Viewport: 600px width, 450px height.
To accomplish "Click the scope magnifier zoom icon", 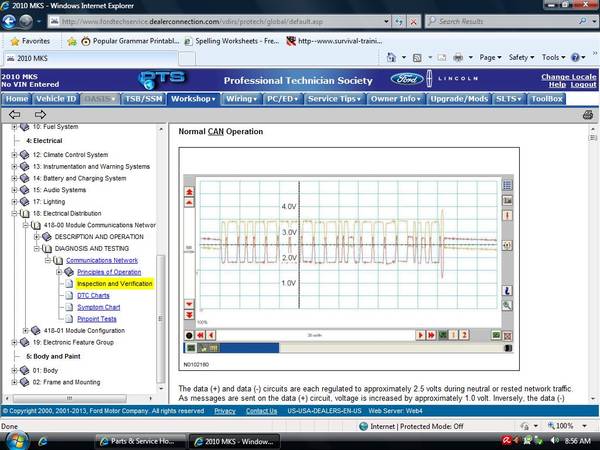I will tap(507, 305).
